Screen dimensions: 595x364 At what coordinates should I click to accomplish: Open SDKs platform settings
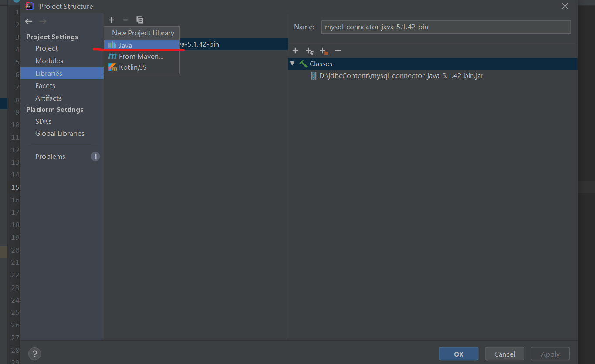click(x=43, y=121)
